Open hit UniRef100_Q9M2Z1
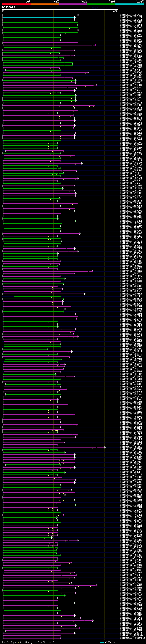 coord(131,30)
